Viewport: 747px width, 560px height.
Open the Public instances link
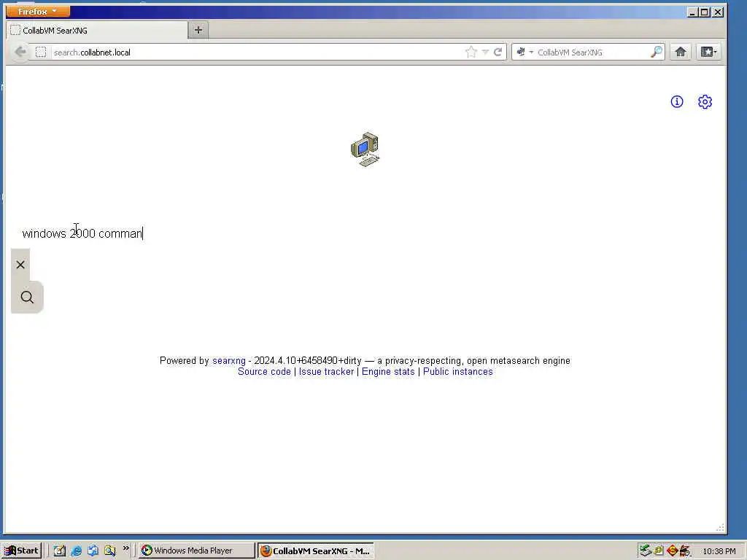tap(458, 371)
